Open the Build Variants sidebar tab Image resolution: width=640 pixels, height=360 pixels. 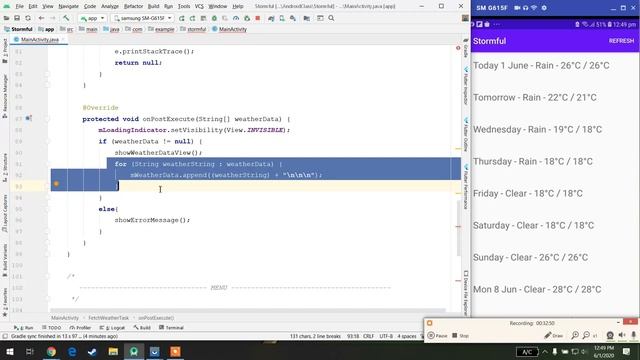(x=4, y=261)
